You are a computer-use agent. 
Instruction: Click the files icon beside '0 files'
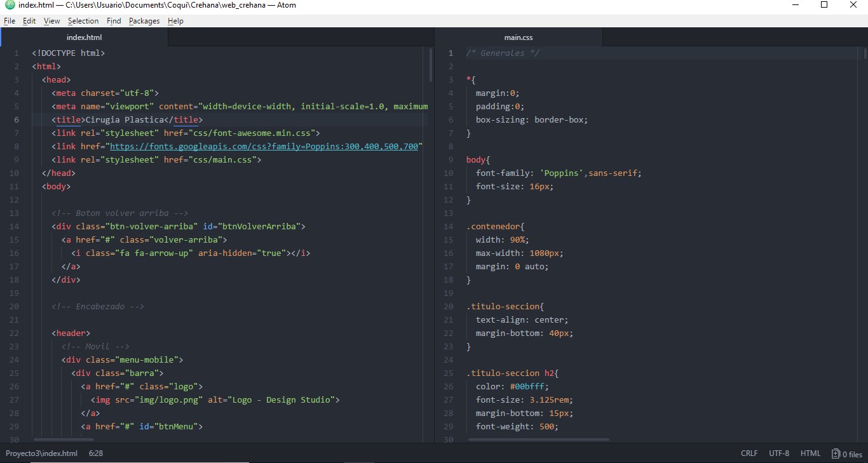[x=836, y=453]
